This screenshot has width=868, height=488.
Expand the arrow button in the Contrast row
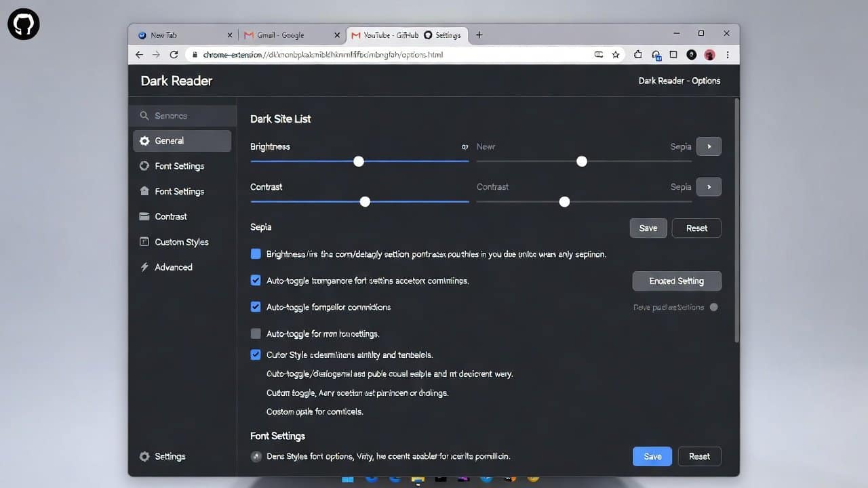pos(709,186)
